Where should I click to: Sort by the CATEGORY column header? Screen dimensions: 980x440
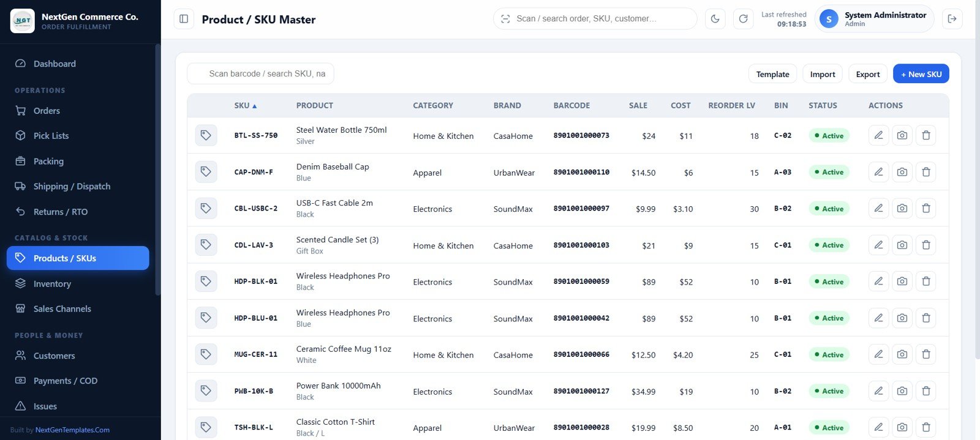(433, 105)
